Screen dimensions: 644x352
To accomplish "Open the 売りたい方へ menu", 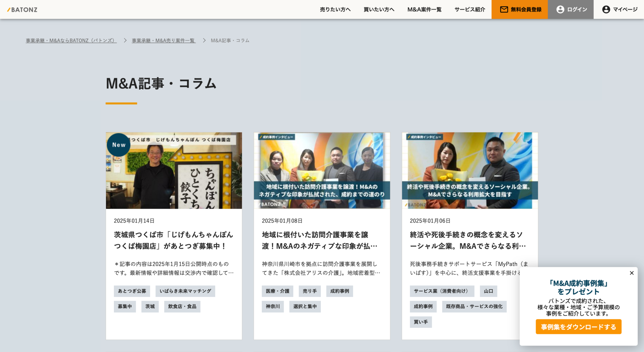I will coord(335,9).
